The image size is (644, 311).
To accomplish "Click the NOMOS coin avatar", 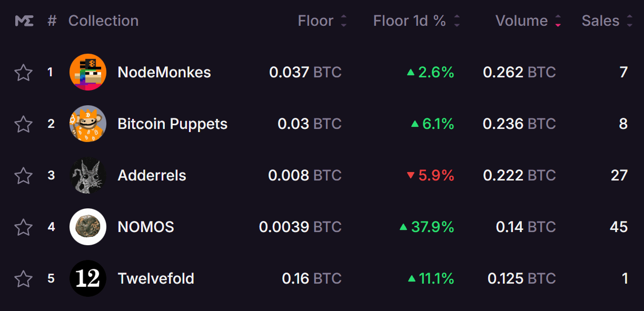I will click(88, 227).
